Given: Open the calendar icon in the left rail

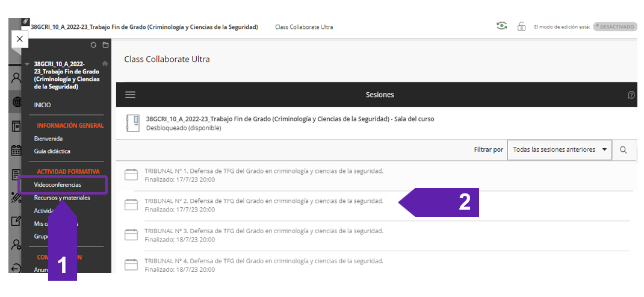Looking at the screenshot, I should pyautogui.click(x=16, y=150).
